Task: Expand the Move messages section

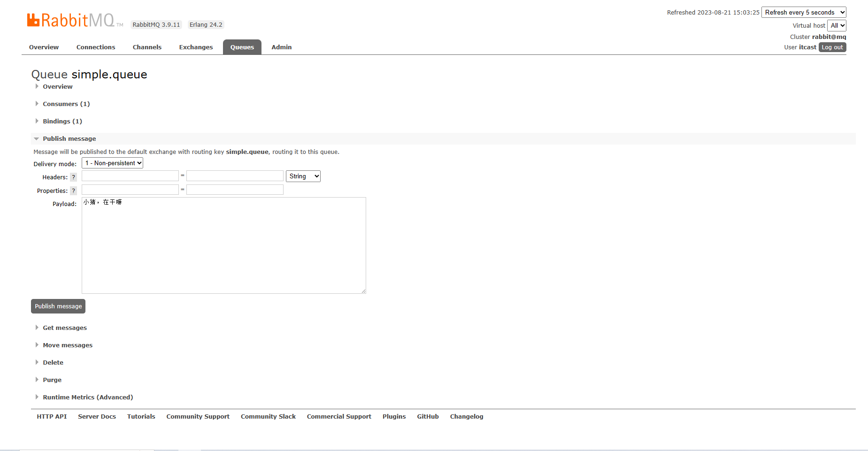Action: coord(67,345)
